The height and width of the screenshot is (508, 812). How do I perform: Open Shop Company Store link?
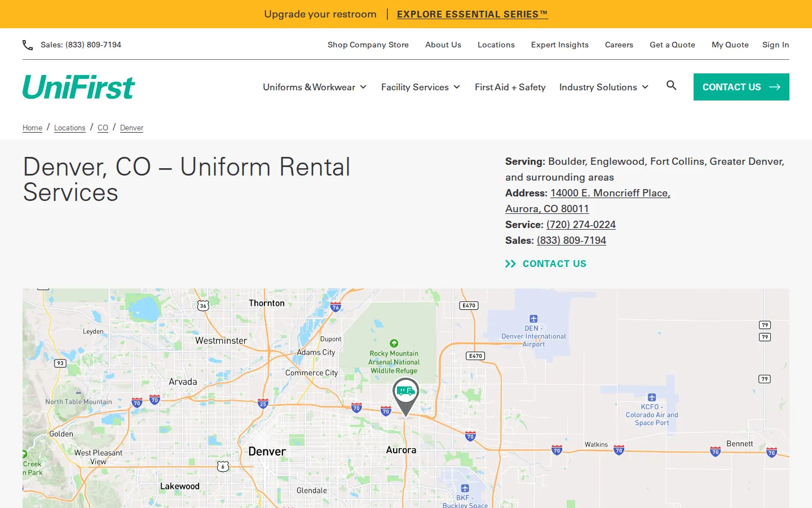pyautogui.click(x=368, y=45)
